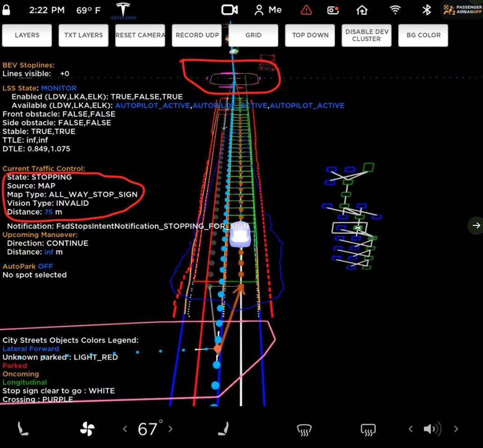Screen dimensions: 483x448
Task: Start RECORD UDP capture
Action: tap(197, 35)
